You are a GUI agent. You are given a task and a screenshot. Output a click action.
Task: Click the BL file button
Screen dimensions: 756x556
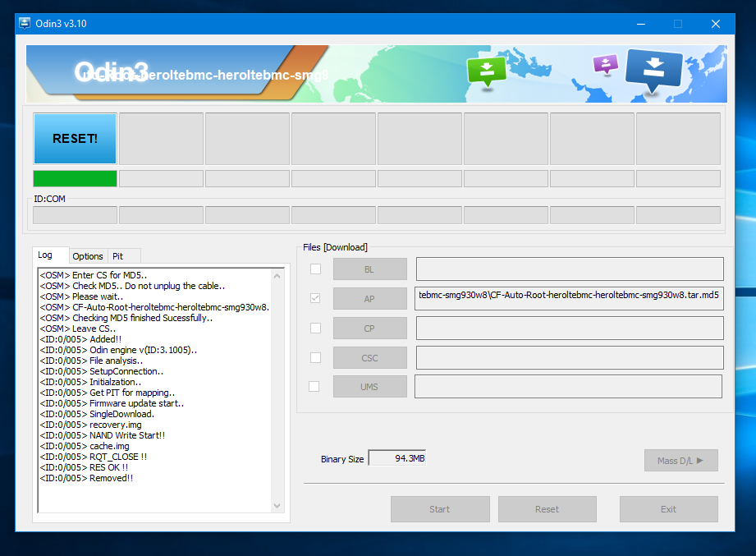click(370, 269)
